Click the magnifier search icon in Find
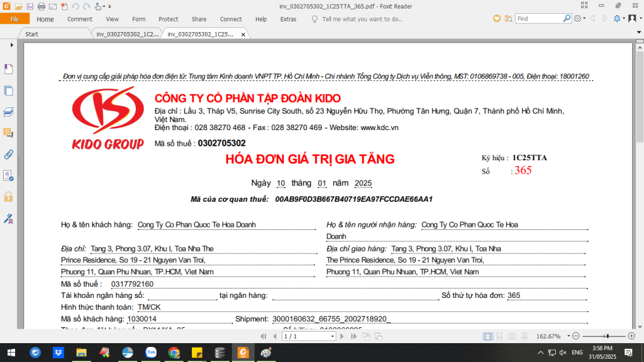The width and height of the screenshot is (644, 362). pos(567,18)
